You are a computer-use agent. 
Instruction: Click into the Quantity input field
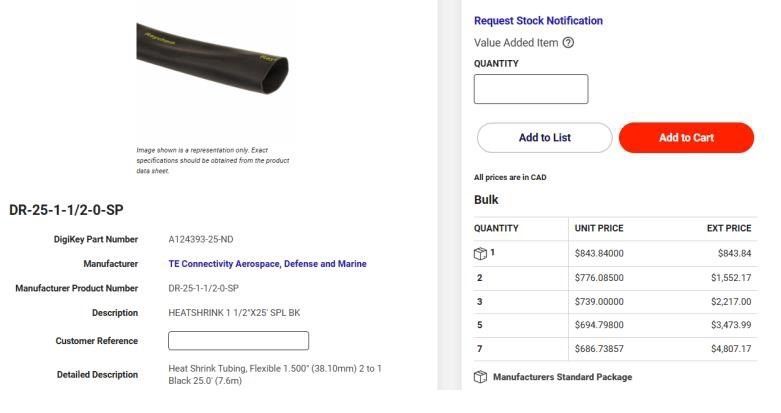tap(530, 89)
